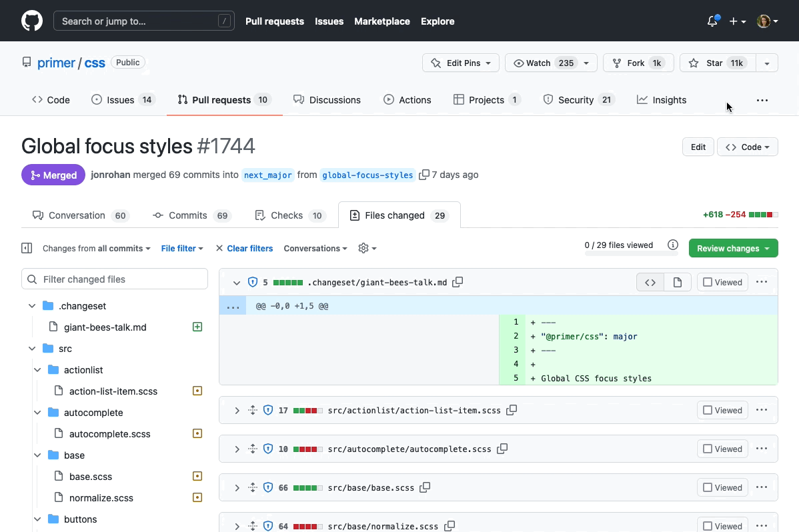
Task: Open the notifications bell
Action: tap(712, 21)
